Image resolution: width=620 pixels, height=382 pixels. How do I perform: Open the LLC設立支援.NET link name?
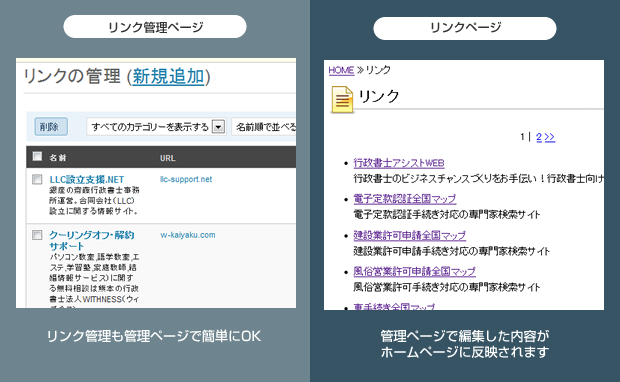coord(87,180)
